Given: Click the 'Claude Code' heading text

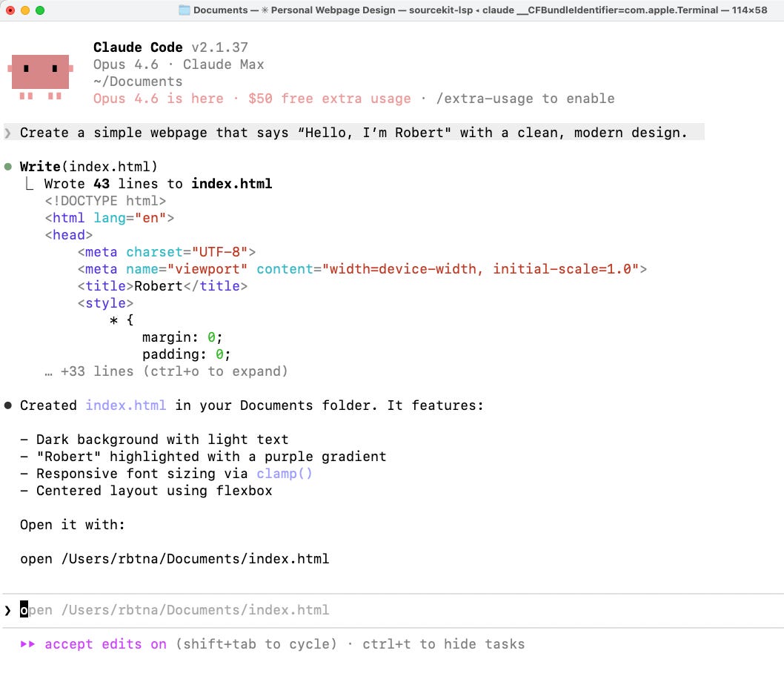Looking at the screenshot, I should tap(138, 47).
